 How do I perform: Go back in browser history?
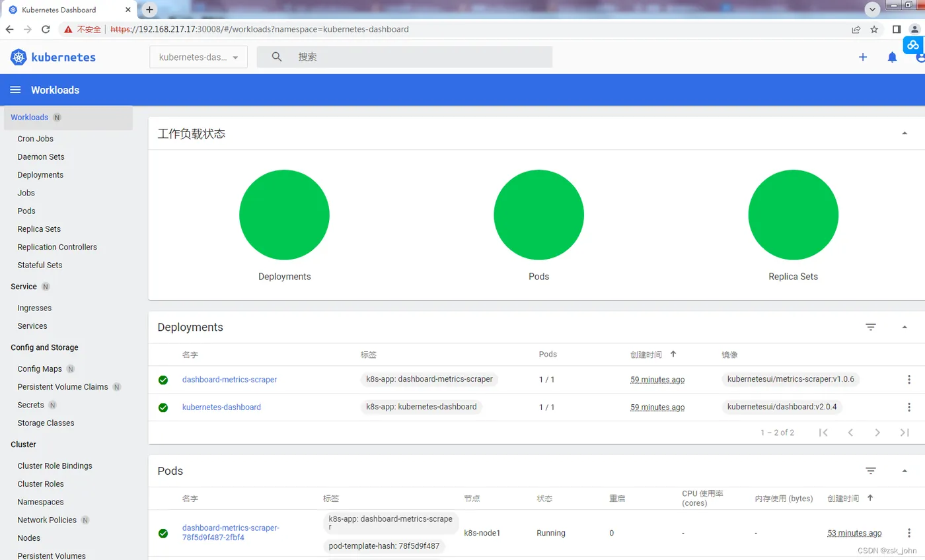coord(9,29)
